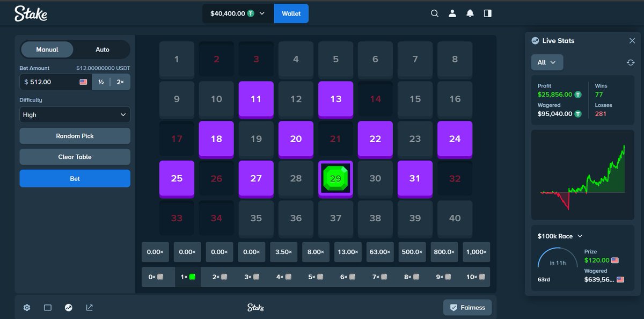Click the 3× gem hits indicator

(x=251, y=277)
